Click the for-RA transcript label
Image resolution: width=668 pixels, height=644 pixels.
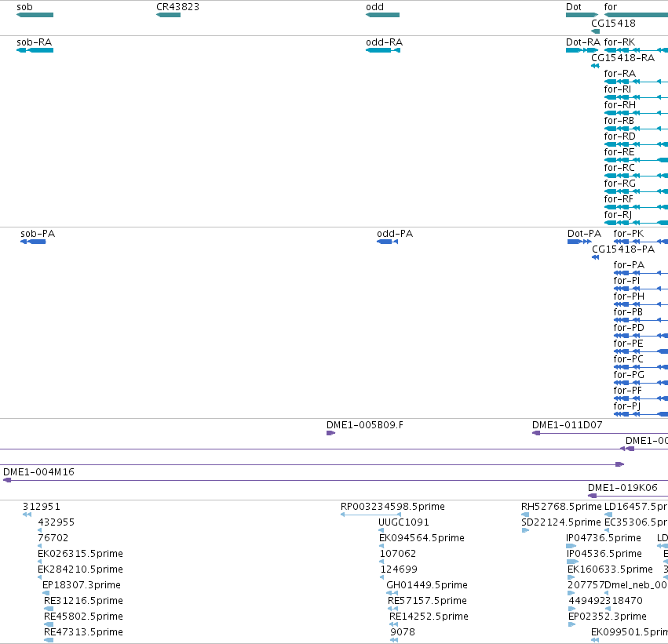point(620,73)
